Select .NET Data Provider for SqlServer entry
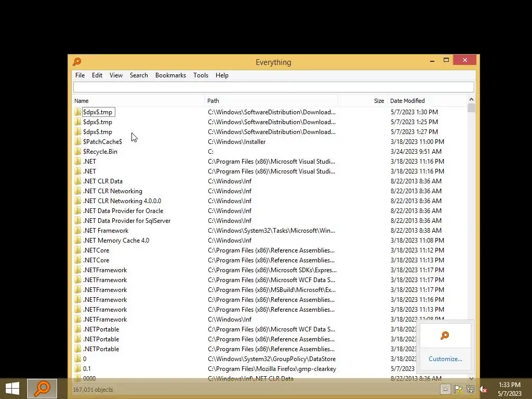The width and height of the screenshot is (532, 399). (x=127, y=220)
